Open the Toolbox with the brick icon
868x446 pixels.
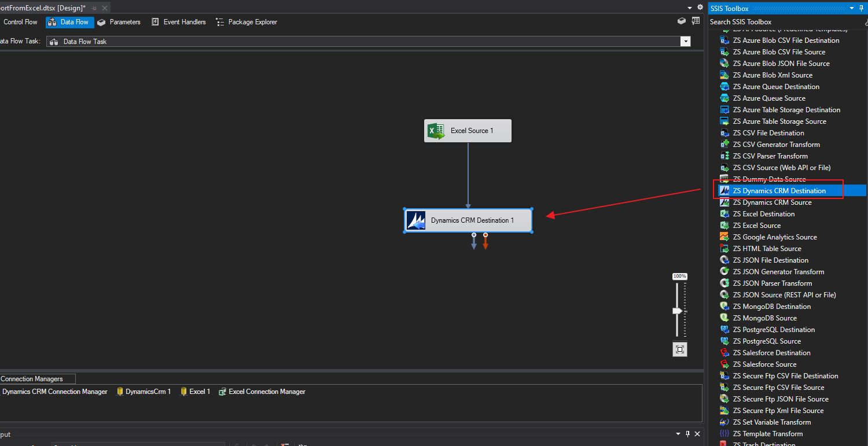pos(681,20)
